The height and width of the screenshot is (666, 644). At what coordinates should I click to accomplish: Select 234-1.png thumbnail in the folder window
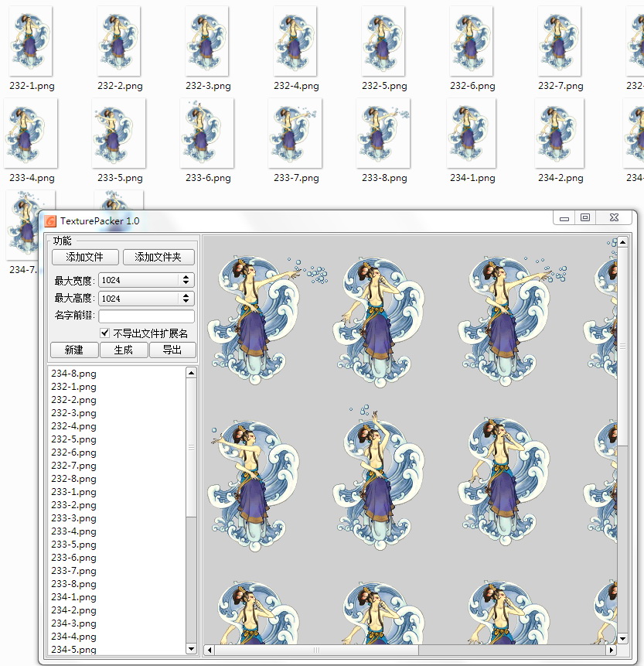point(472,133)
